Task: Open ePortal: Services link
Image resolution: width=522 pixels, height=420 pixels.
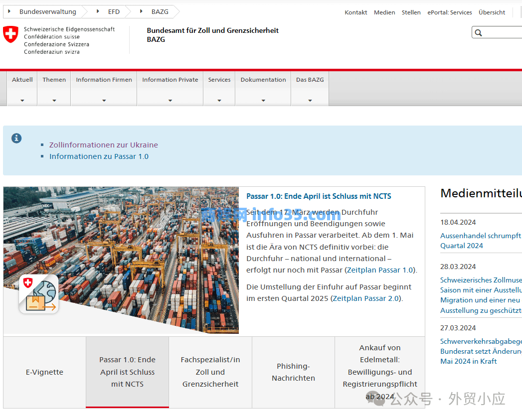Action: click(x=449, y=12)
